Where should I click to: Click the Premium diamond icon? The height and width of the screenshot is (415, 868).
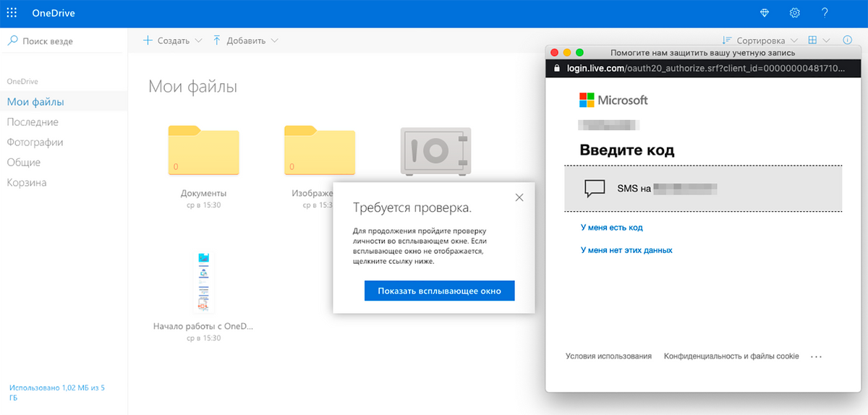pos(765,13)
